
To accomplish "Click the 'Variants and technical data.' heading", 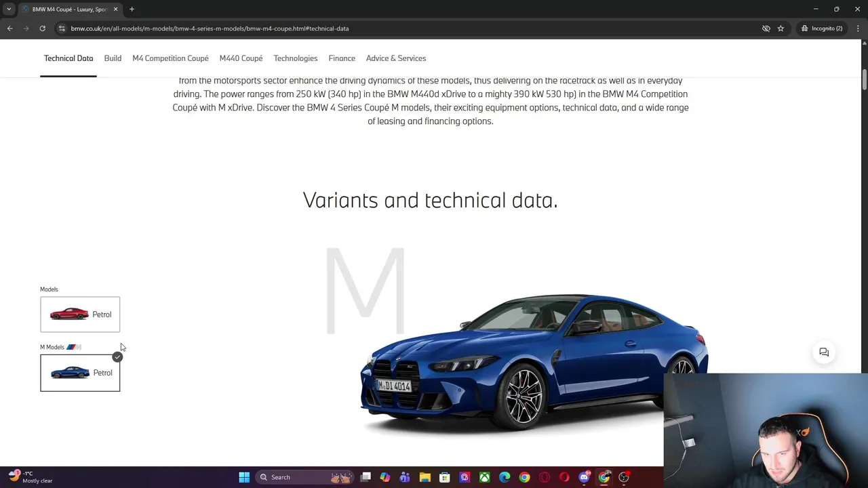I will point(430,200).
